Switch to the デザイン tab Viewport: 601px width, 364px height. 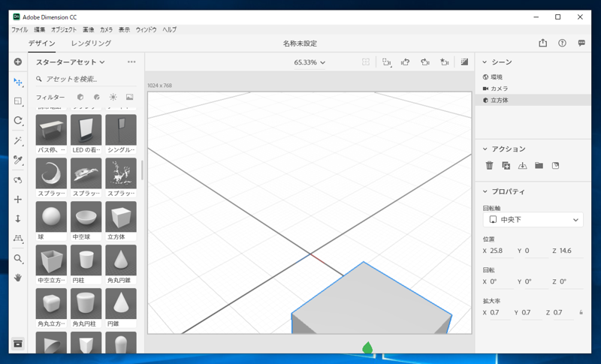click(42, 44)
